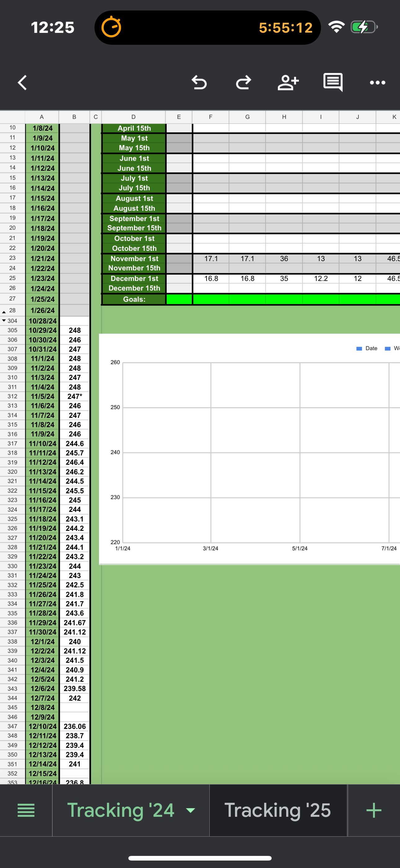Open the Tracking '24 tab dropdown arrow
Image resolution: width=400 pixels, height=868 pixels.
click(191, 810)
